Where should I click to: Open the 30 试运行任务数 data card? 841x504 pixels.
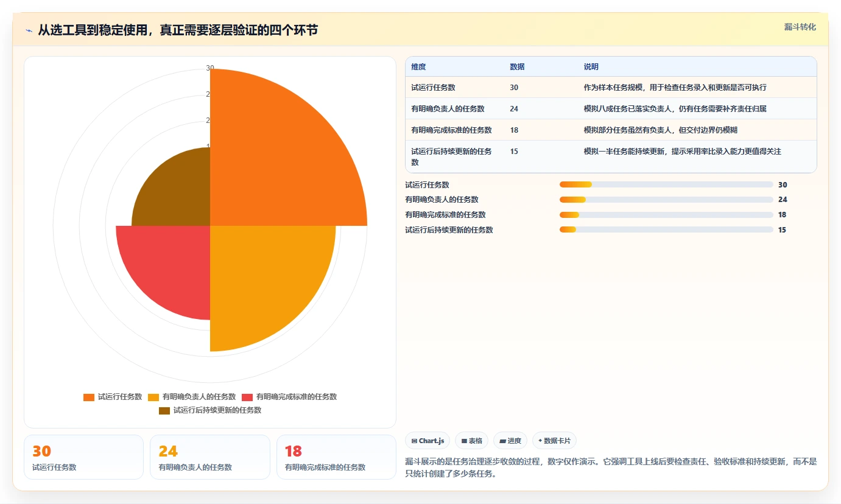click(83, 457)
